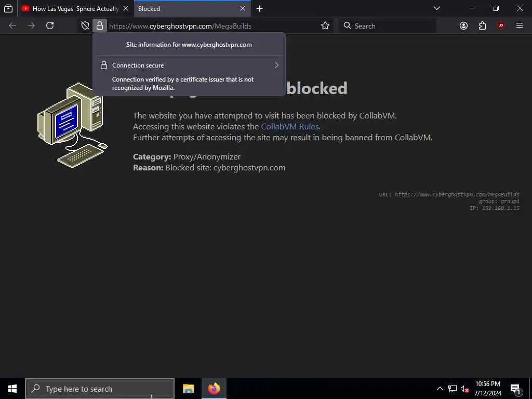This screenshot has height=399, width=532.
Task: Click Connection secure entry in site panel
Action: (x=189, y=65)
